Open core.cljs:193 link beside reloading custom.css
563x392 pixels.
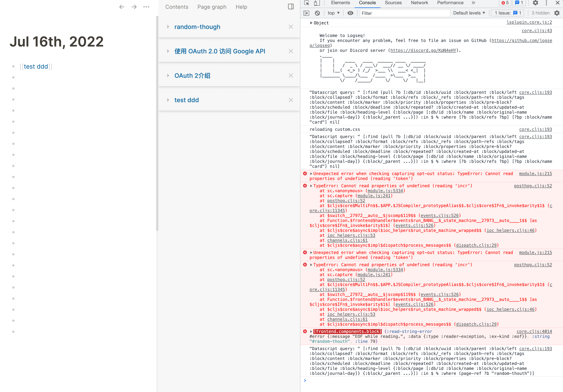[536, 129]
